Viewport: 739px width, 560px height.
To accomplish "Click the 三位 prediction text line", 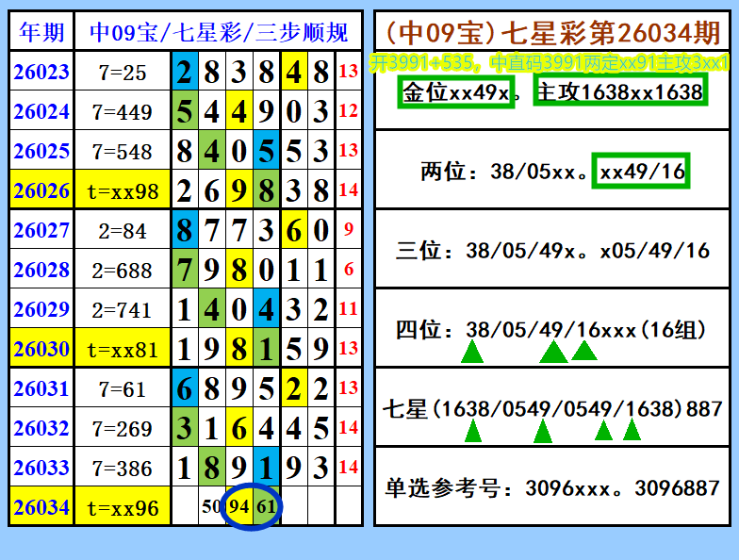I will click(552, 250).
